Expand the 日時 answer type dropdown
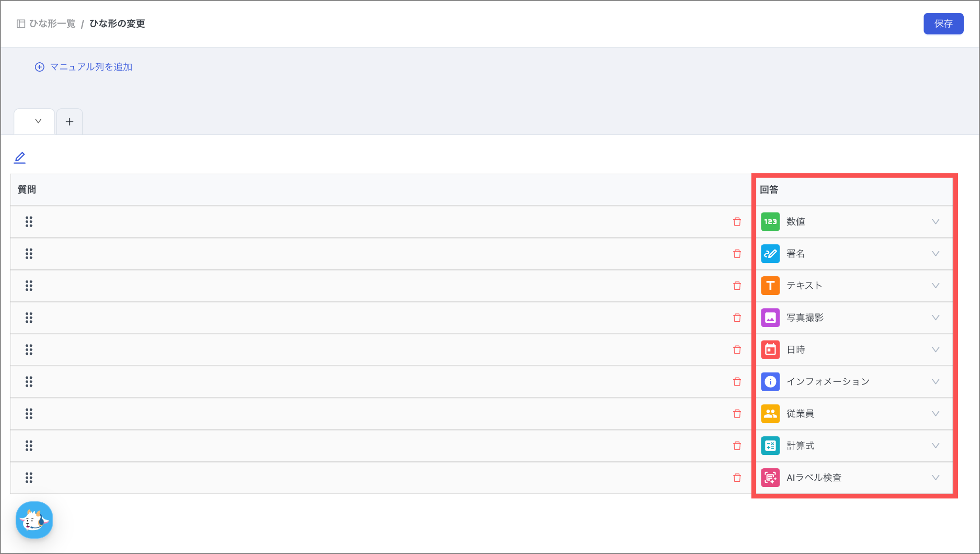The image size is (980, 554). pyautogui.click(x=935, y=350)
